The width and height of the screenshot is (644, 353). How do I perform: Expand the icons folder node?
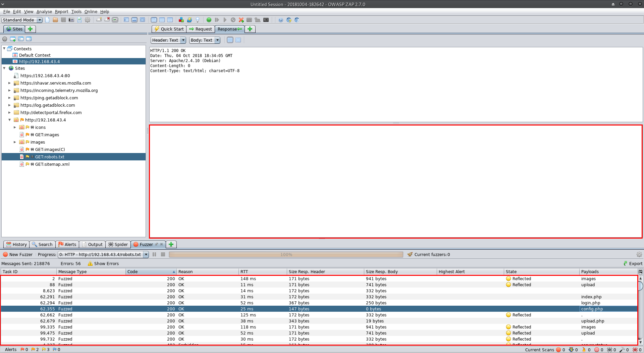pyautogui.click(x=15, y=127)
